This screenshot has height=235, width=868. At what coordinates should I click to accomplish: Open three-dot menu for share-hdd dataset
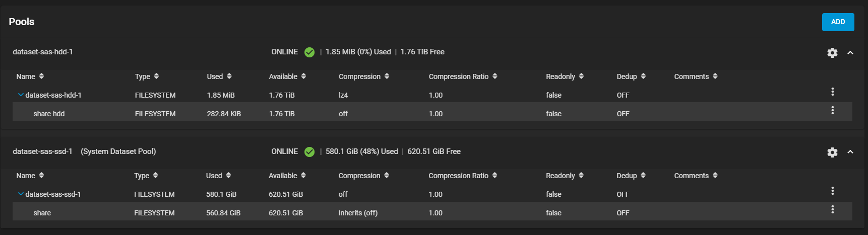click(832, 110)
